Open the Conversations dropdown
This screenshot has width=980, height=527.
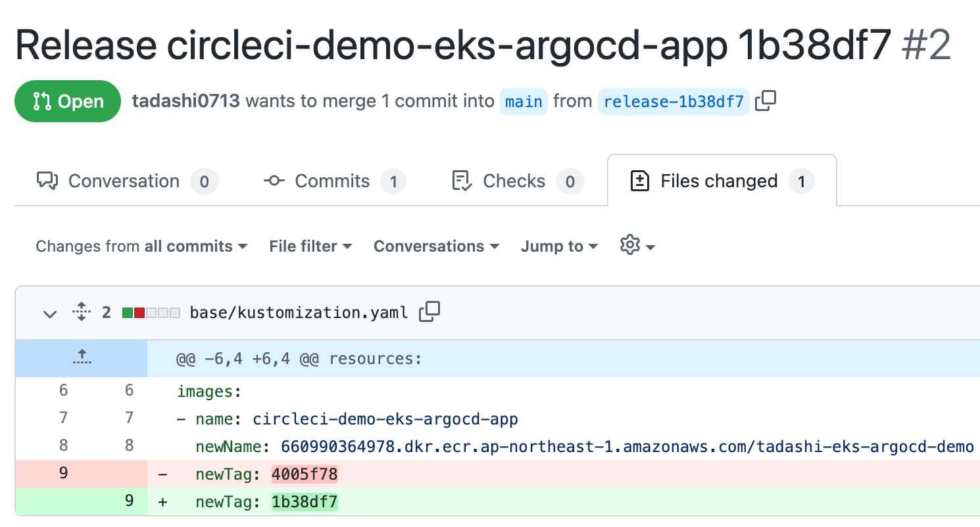436,246
